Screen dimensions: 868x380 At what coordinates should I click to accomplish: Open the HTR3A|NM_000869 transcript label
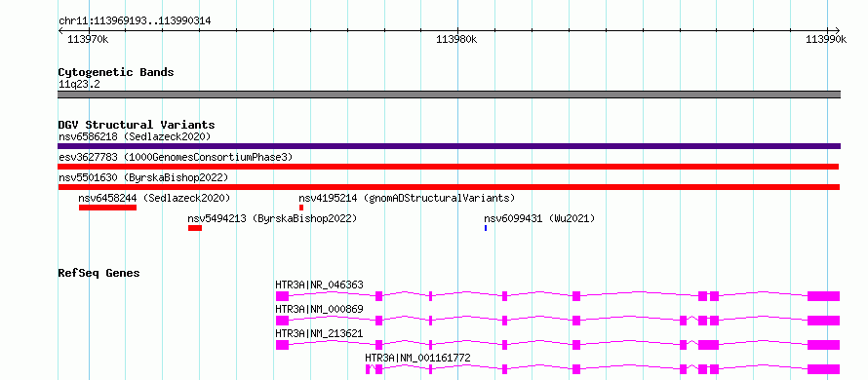[320, 309]
